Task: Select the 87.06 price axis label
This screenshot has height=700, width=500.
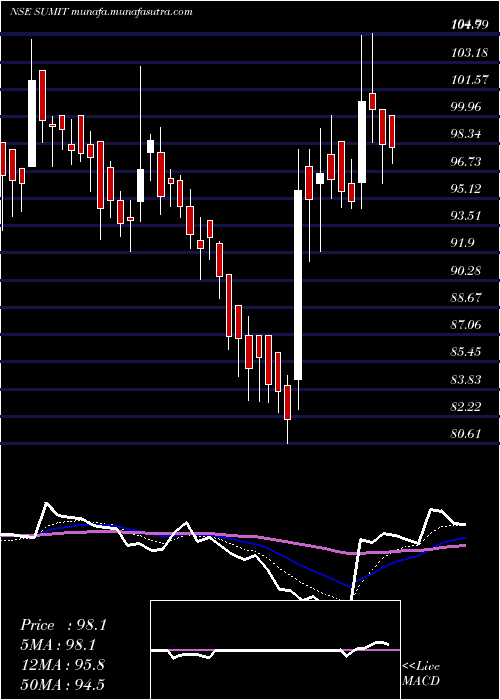Action: point(467,325)
